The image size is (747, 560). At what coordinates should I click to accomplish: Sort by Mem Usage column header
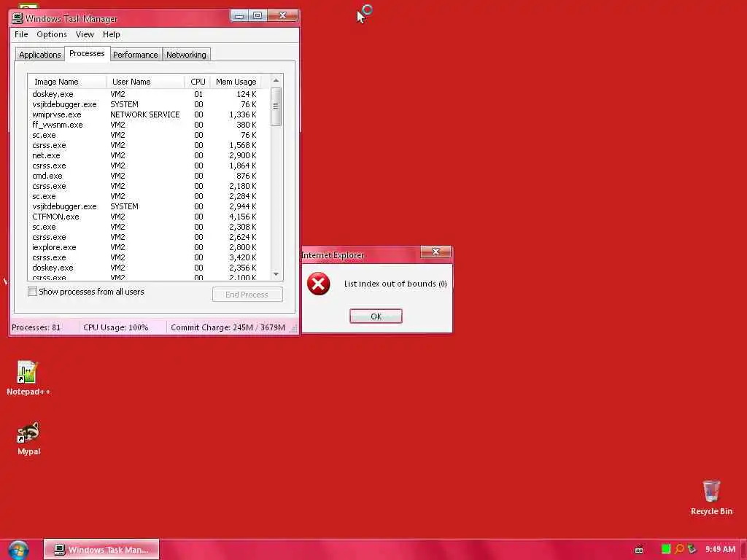pyautogui.click(x=236, y=82)
